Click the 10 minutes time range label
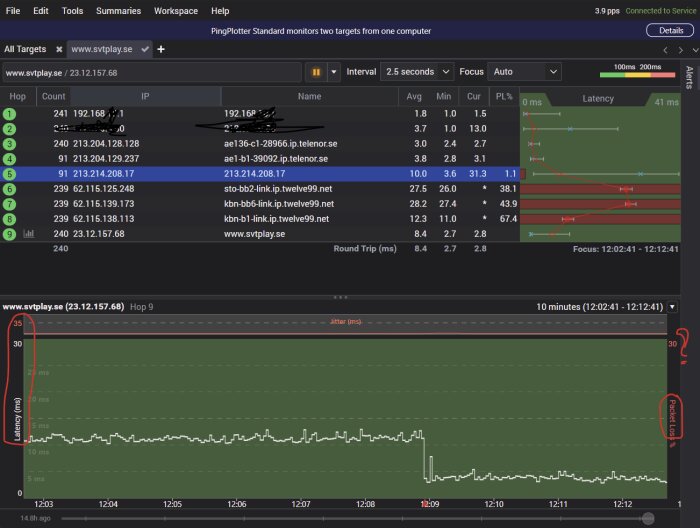The height and width of the screenshot is (528, 700). point(600,307)
